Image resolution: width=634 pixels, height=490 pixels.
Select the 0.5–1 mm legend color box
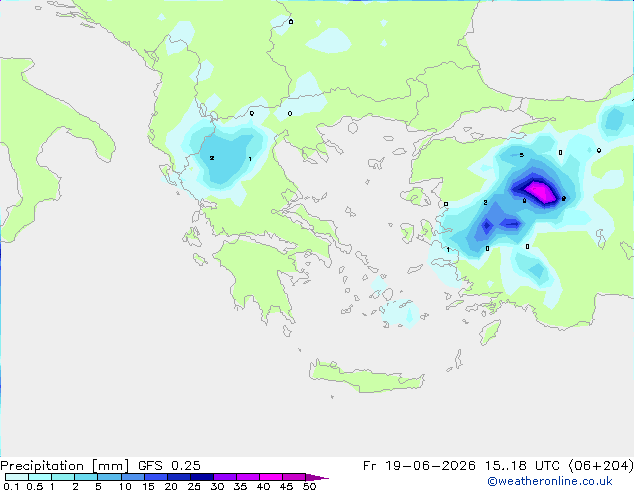(x=40, y=477)
